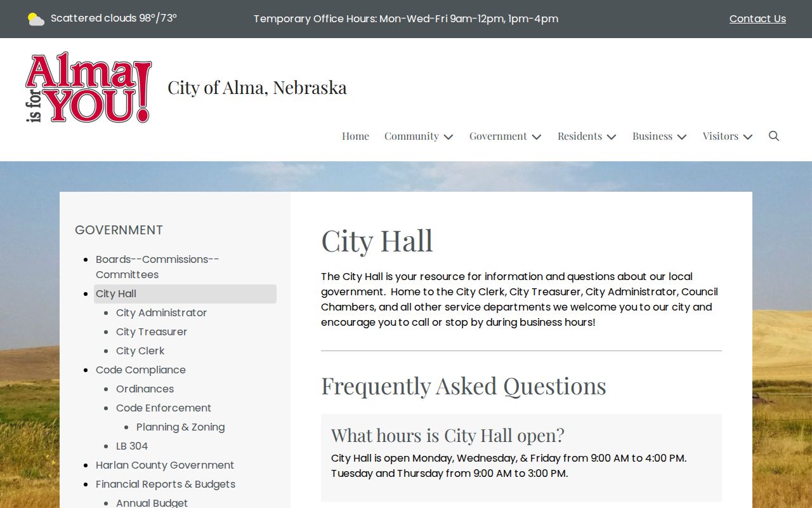Click the Alma is for YOU logo

click(89, 88)
